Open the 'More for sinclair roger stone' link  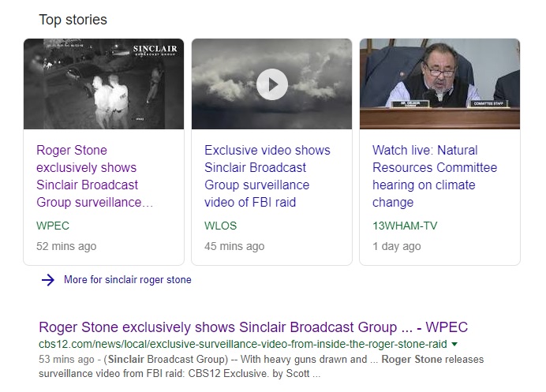point(127,280)
